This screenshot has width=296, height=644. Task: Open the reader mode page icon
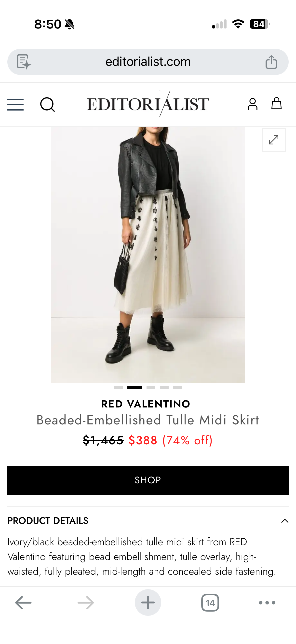pyautogui.click(x=24, y=62)
